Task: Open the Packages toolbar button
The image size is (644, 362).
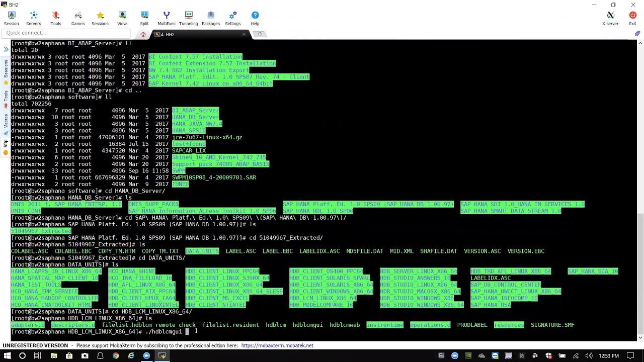Action: pos(211,19)
